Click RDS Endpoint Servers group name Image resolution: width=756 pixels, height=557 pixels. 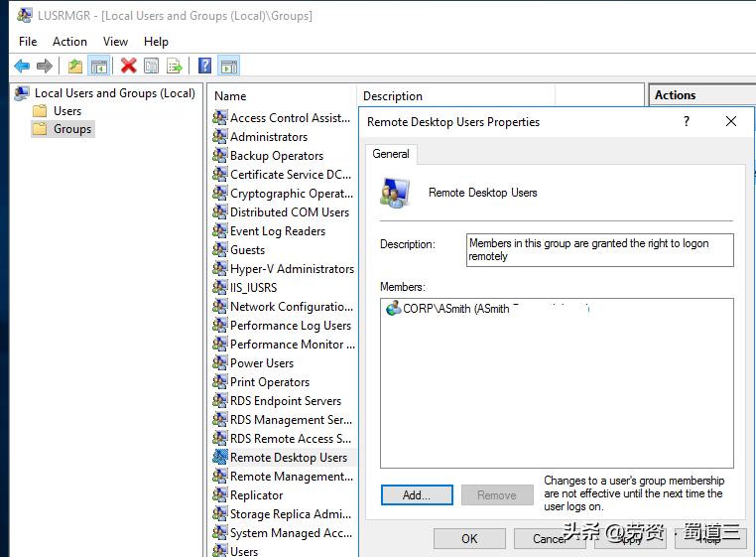click(x=286, y=400)
